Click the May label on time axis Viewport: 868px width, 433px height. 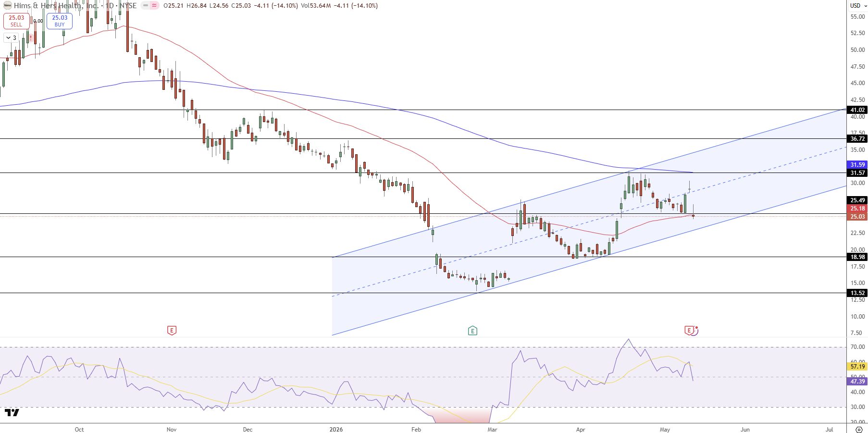pyautogui.click(x=665, y=430)
